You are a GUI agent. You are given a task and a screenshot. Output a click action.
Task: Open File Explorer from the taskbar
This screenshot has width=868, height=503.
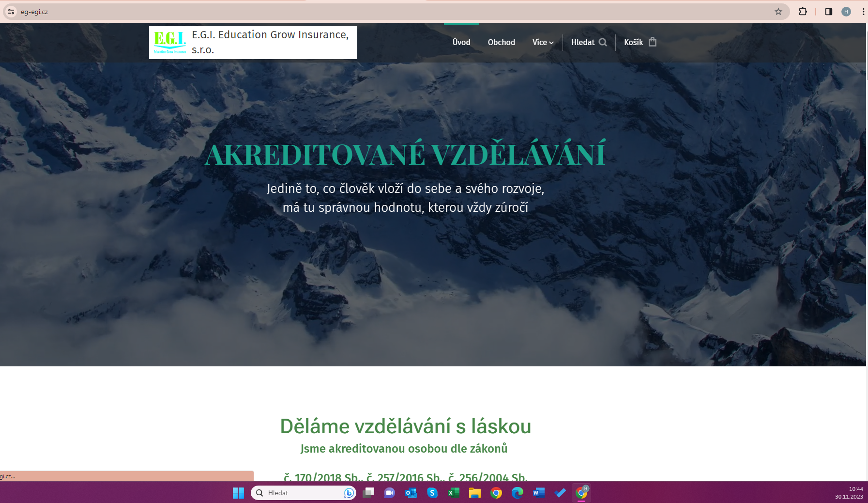(474, 493)
